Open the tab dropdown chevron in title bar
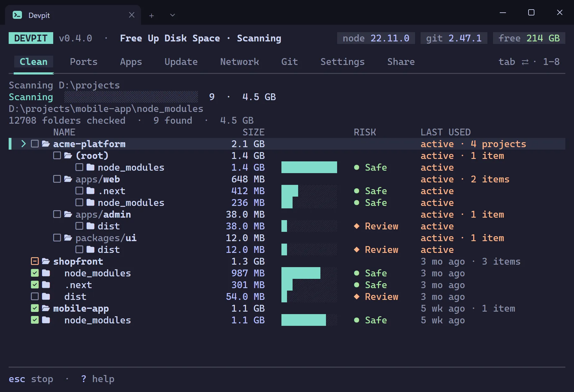 (x=173, y=15)
